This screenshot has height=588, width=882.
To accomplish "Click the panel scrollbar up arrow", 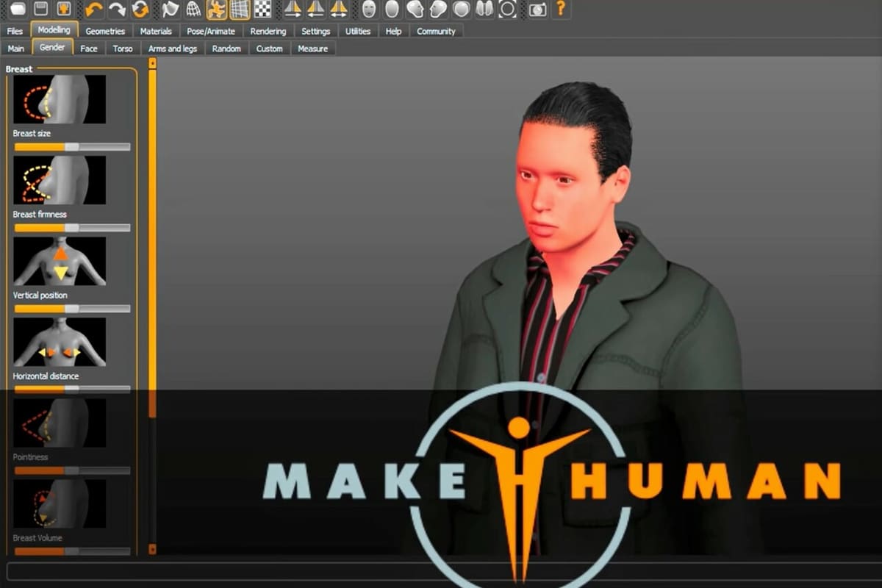I will pyautogui.click(x=152, y=63).
